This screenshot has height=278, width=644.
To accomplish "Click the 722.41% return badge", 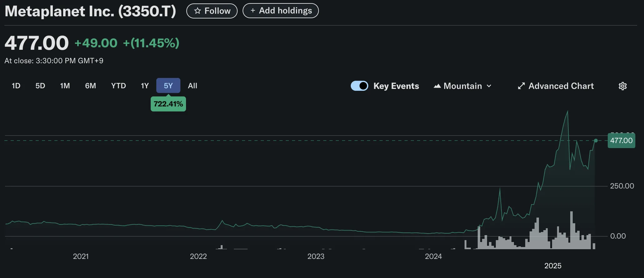I will pos(168,104).
